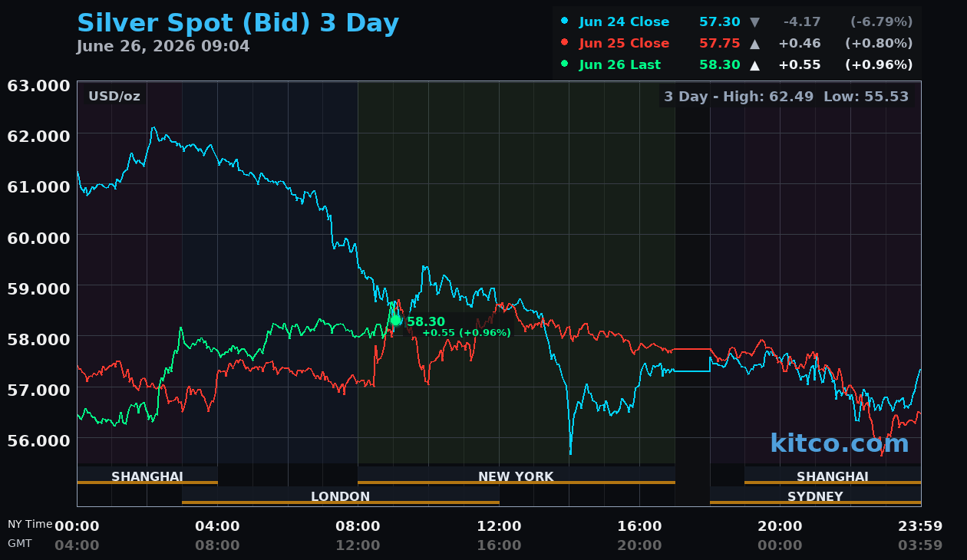Click the left SHANGHAI session bar
967x560 pixels.
tap(147, 476)
